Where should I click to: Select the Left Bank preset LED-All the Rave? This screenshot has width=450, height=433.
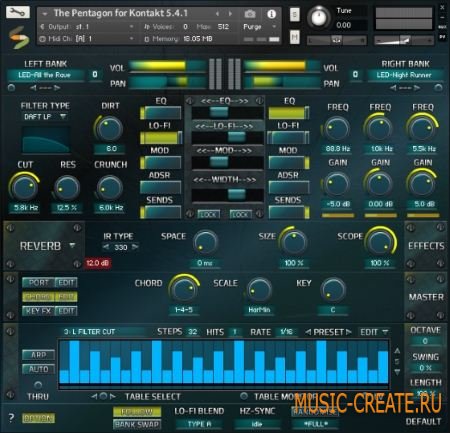coord(45,75)
